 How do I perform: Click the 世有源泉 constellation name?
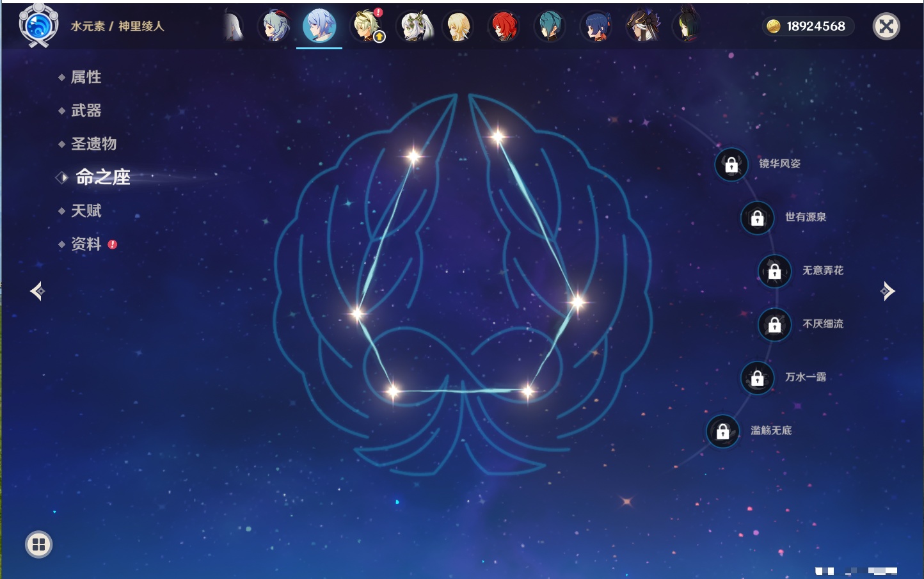coord(806,217)
